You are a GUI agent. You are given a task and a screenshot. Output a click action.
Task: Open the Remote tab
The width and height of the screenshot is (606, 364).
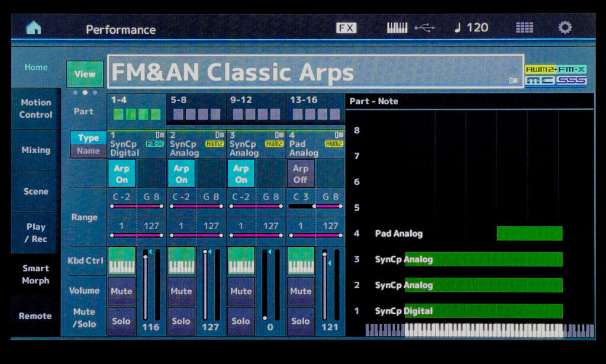point(36,315)
